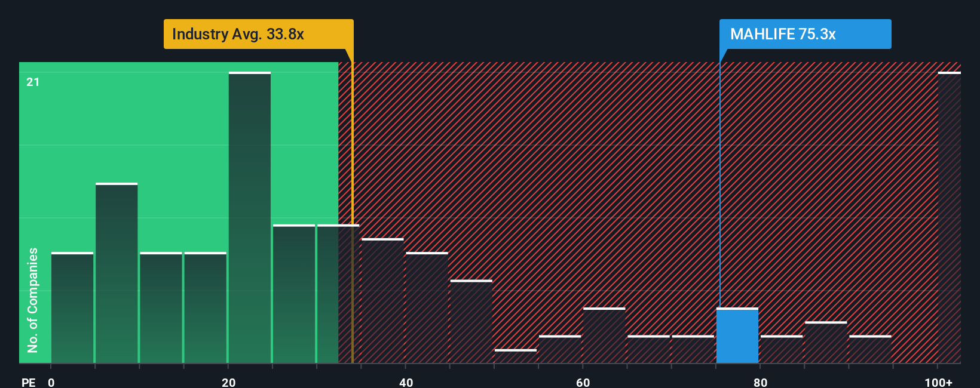Click x-axis tick label 100+

pos(938,382)
